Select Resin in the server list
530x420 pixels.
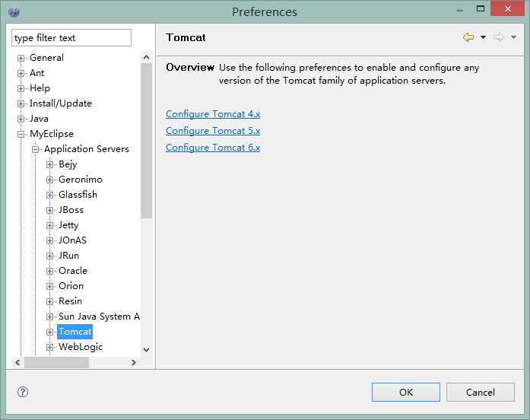click(x=70, y=301)
